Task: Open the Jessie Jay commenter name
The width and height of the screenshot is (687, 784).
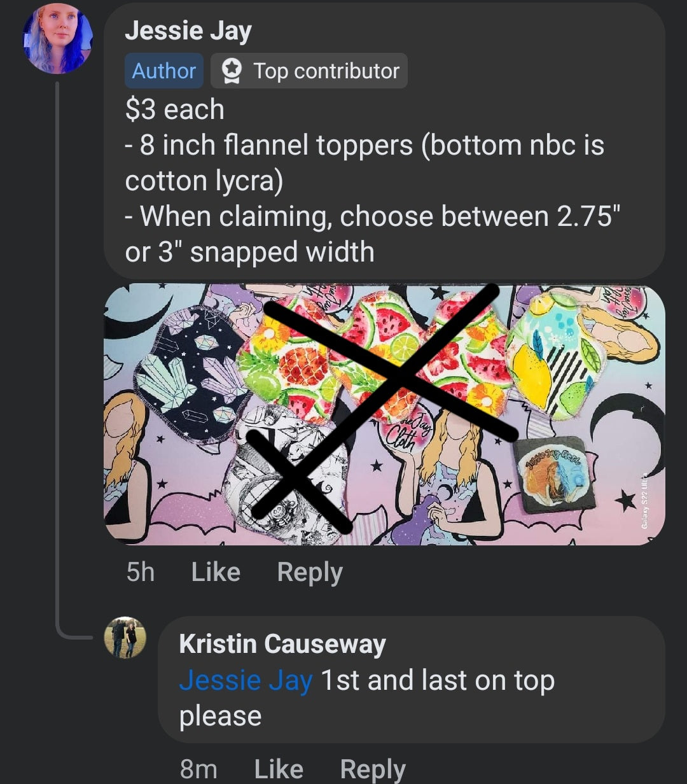Action: coord(188,31)
